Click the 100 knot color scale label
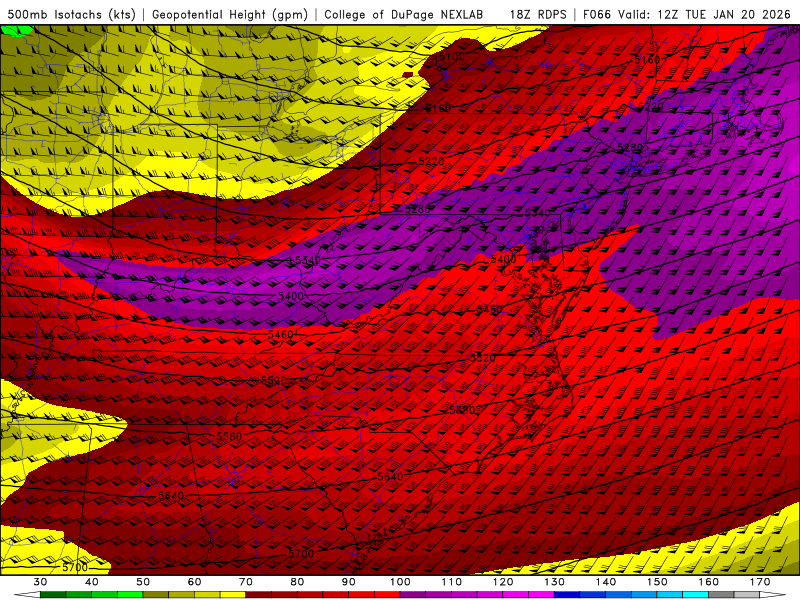The image size is (800, 600). coord(400,582)
